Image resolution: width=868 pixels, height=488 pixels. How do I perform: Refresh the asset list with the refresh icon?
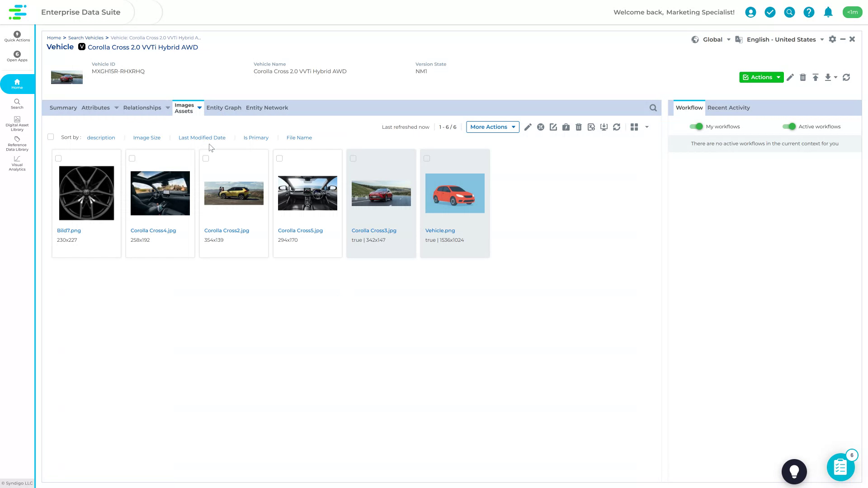click(x=617, y=127)
